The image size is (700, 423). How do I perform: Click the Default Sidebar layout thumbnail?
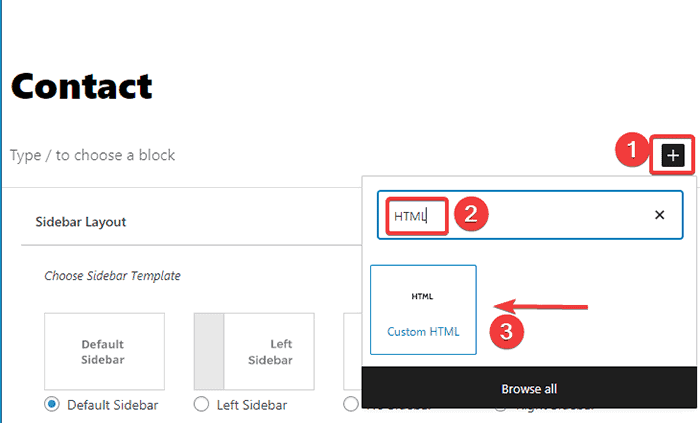(104, 351)
